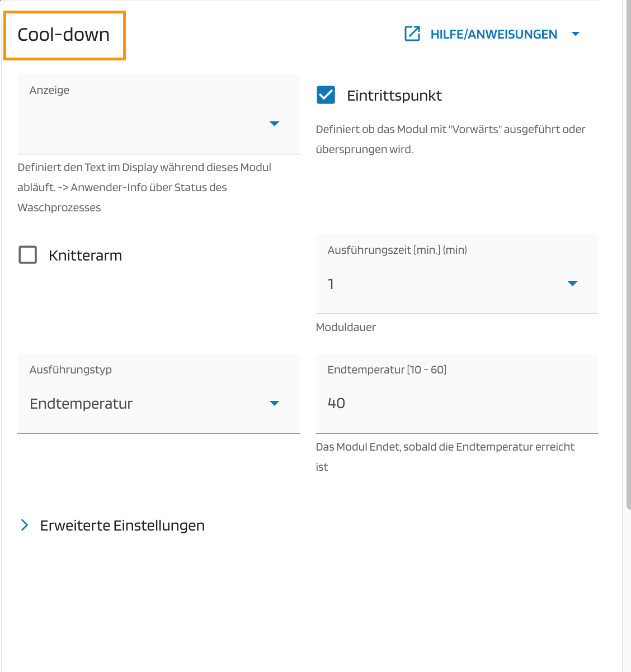Screen dimensions: 631x672
Task: Click the Ausführungszeit [min.] field label
Action: click(x=397, y=250)
